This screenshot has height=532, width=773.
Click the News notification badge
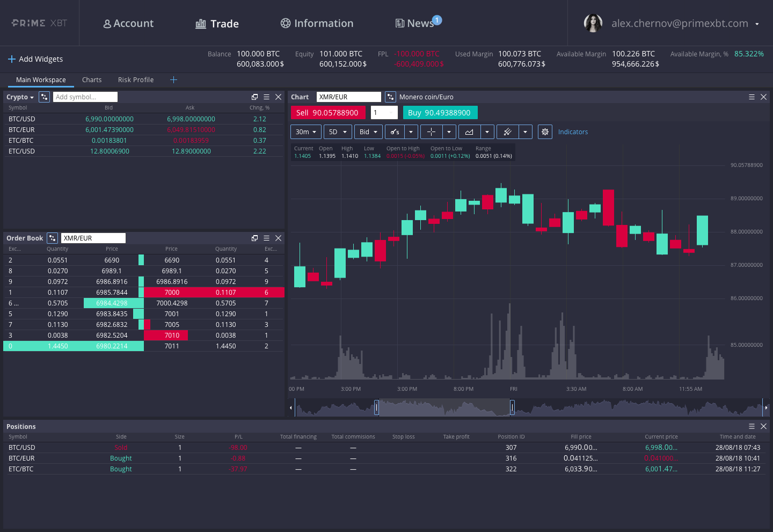[x=437, y=20]
